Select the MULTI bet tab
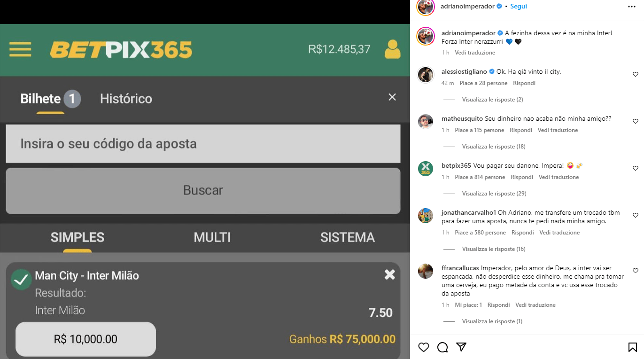 tap(212, 237)
